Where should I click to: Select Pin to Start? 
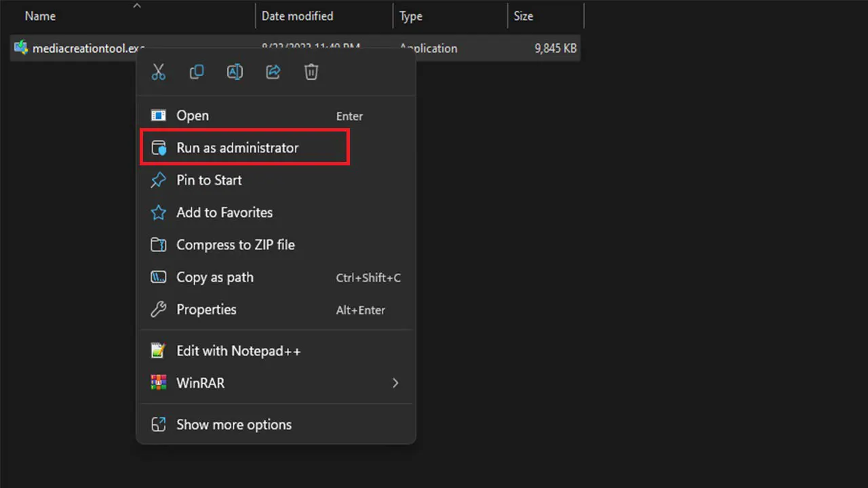pos(209,180)
